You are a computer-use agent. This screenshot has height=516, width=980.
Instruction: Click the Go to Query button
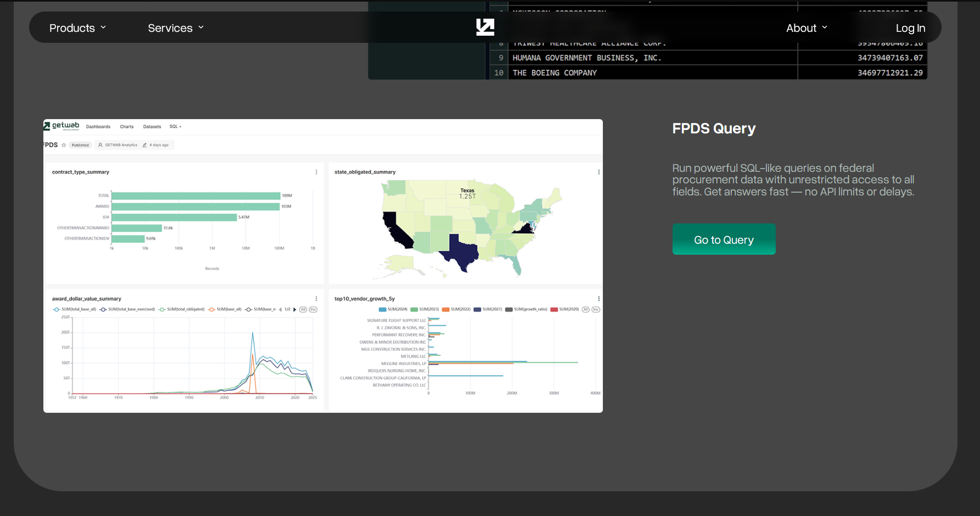pos(724,239)
